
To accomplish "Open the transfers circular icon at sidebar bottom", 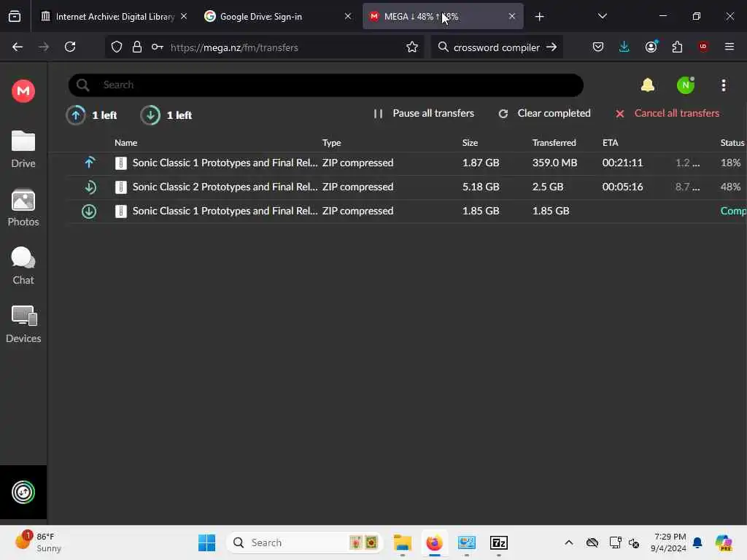I will [23, 492].
